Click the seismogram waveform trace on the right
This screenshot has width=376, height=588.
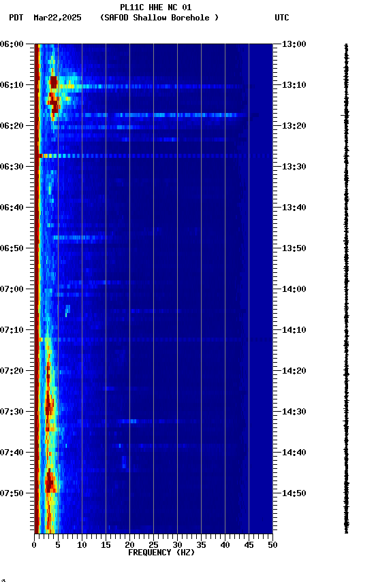346,289
